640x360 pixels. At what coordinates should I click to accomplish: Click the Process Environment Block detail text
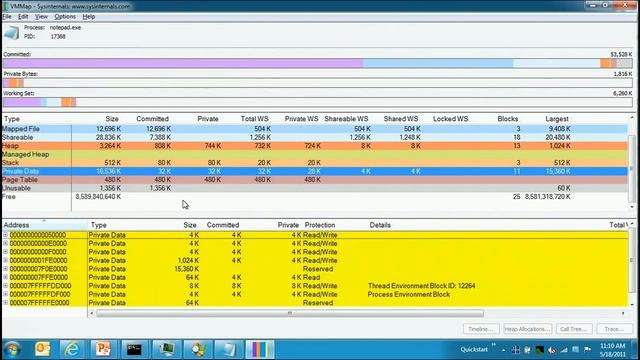409,294
